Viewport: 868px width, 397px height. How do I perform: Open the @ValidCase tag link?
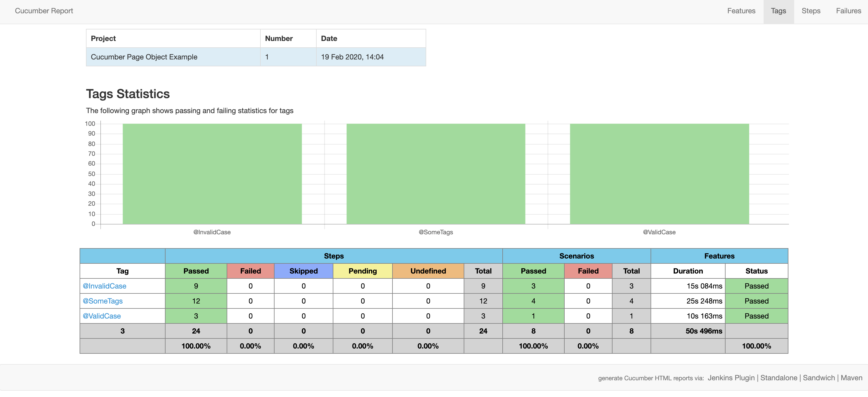102,316
